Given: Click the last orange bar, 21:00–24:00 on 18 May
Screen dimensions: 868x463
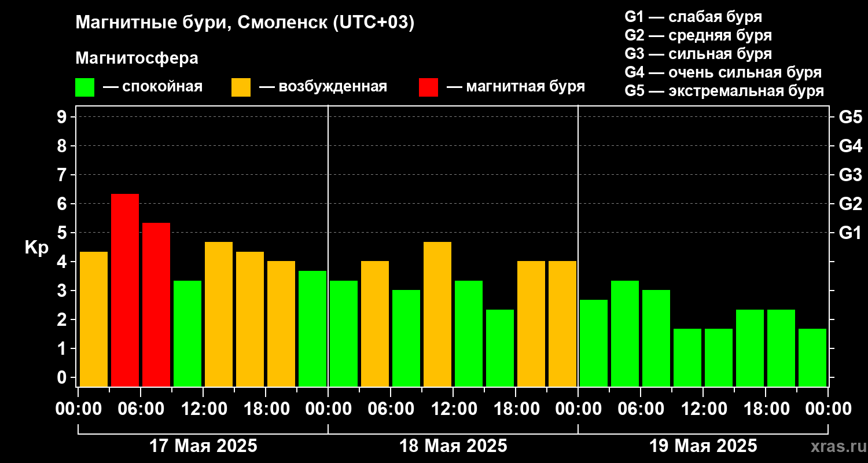Looking at the screenshot, I should (562, 324).
